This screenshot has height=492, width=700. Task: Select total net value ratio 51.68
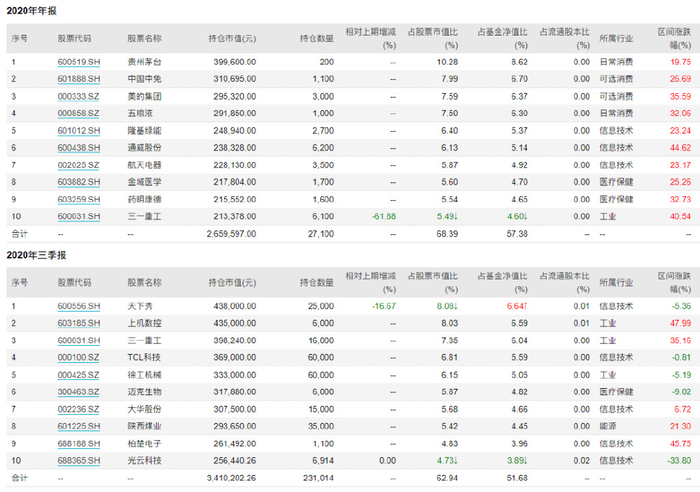517,478
